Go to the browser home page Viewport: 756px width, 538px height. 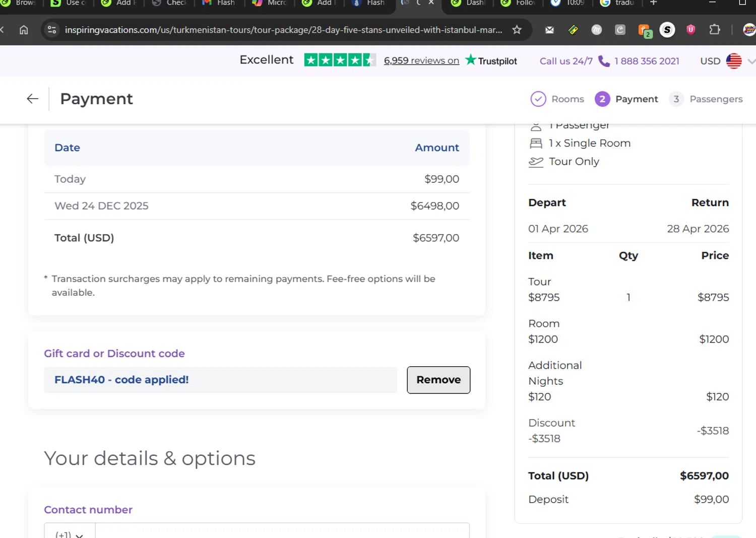[24, 30]
